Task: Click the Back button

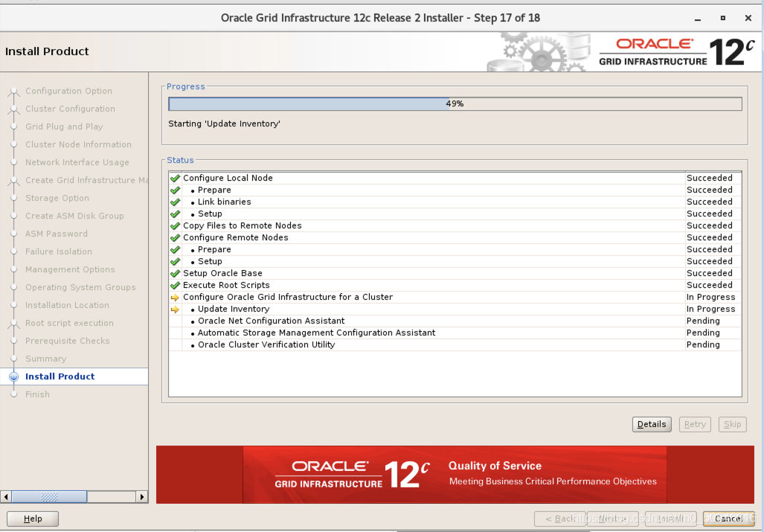Action: pos(560,519)
